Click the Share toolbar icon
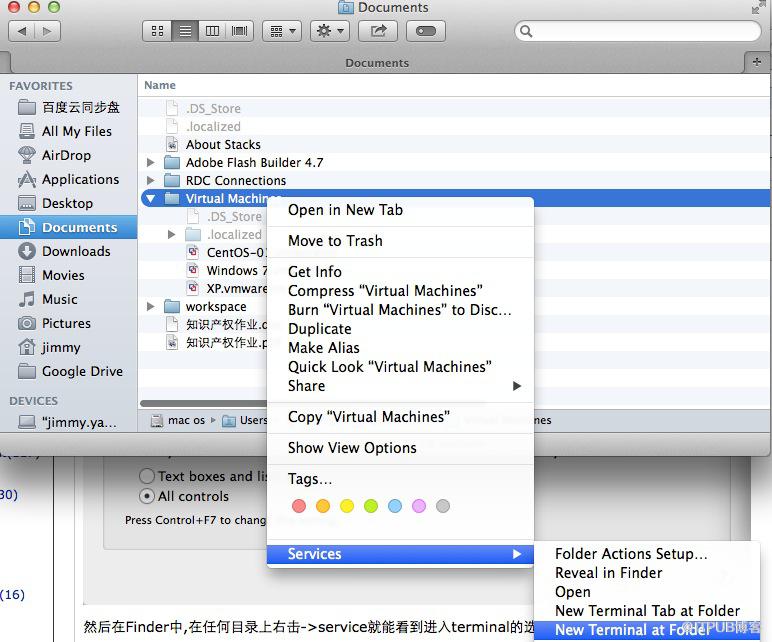 click(x=378, y=31)
